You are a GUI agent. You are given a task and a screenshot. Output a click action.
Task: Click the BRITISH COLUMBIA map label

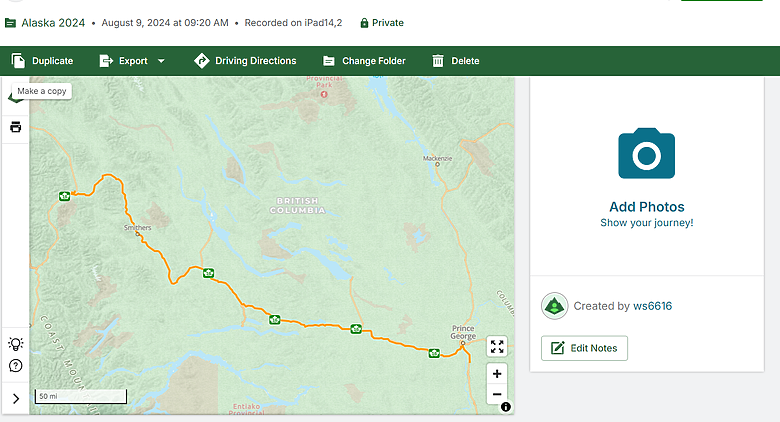[297, 205]
